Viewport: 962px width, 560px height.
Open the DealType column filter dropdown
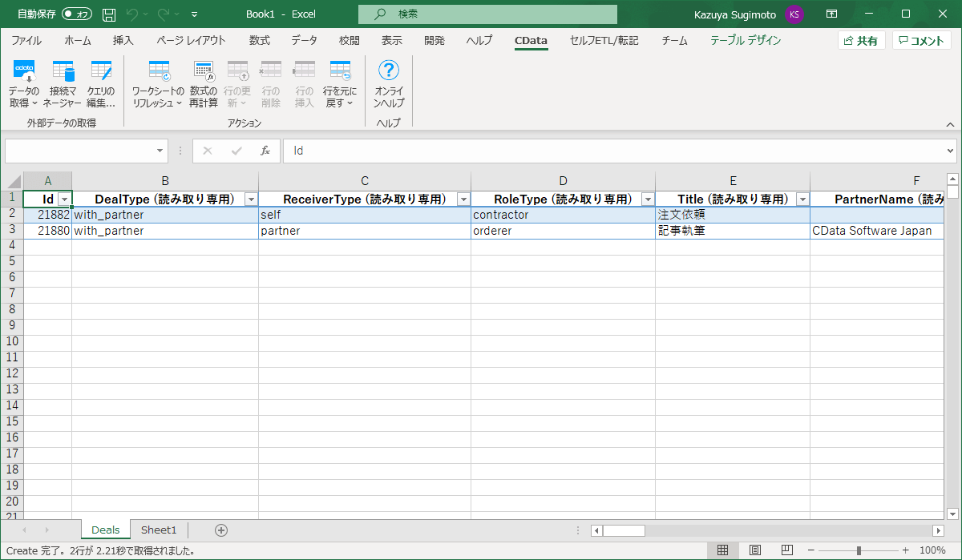pyautogui.click(x=251, y=199)
